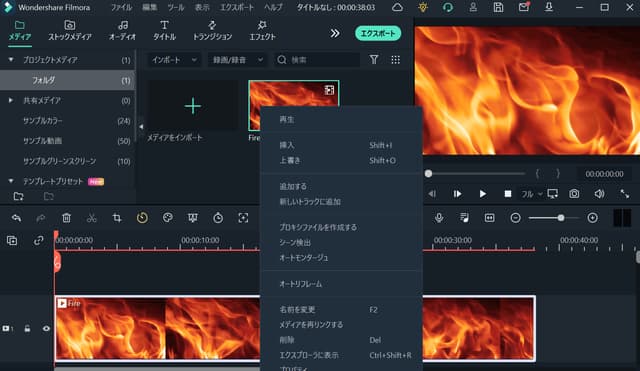Image resolution: width=640 pixels, height=371 pixels.
Task: Click the save project icon
Action: tap(498, 7)
